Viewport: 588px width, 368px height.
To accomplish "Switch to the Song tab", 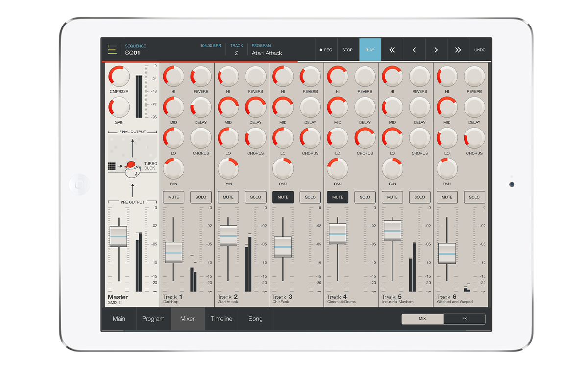I will (x=255, y=319).
